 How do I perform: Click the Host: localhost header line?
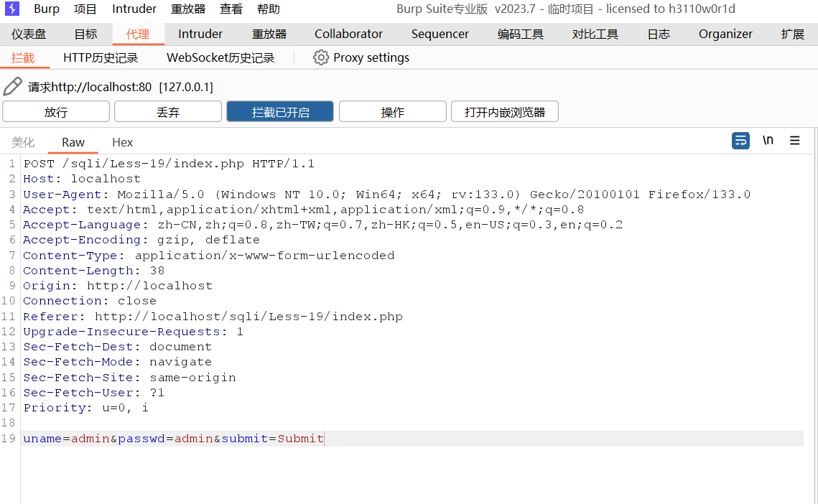[82, 179]
